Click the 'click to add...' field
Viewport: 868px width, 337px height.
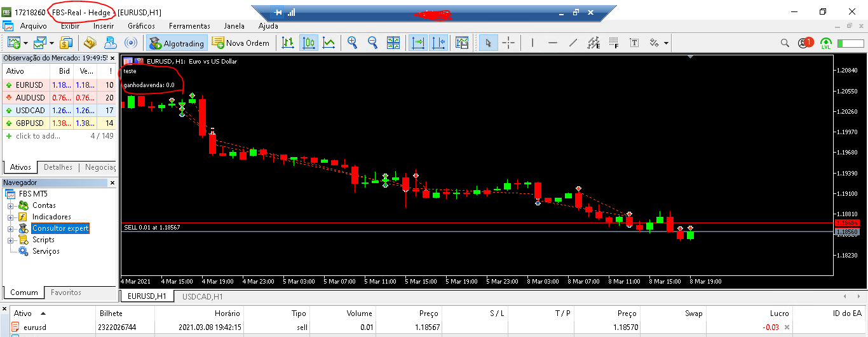click(x=38, y=135)
